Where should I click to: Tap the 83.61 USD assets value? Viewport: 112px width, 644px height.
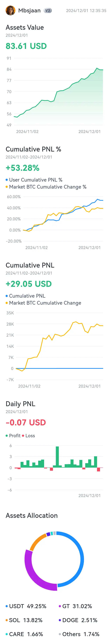pyautogui.click(x=26, y=46)
